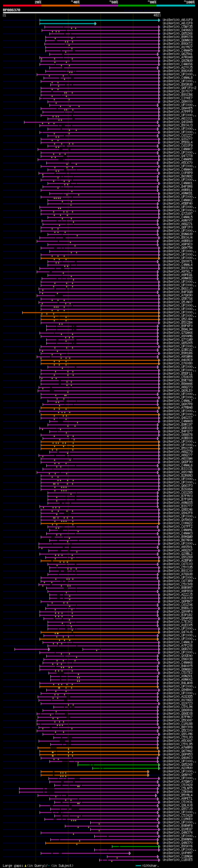Open the UniRef100_A8J1F9 hit label
The height and width of the screenshot is (868, 198).
[x=177, y=20]
